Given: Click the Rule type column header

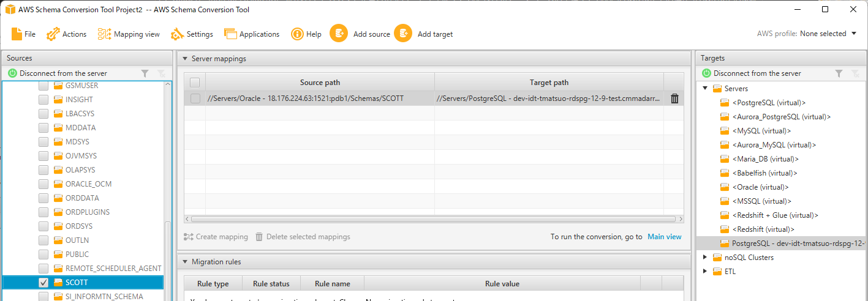Looking at the screenshot, I should (213, 284).
